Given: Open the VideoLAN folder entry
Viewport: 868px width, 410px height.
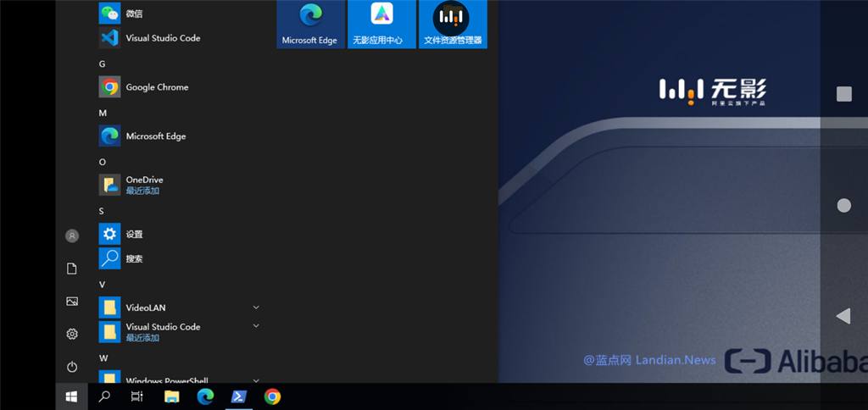Looking at the screenshot, I should click(x=179, y=307).
